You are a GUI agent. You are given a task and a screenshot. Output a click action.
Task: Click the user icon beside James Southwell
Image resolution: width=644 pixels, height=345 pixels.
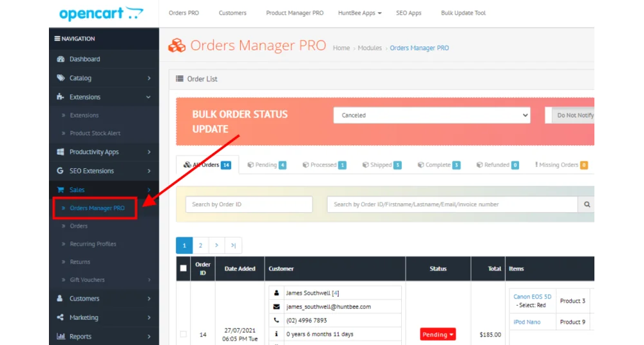[276, 293]
